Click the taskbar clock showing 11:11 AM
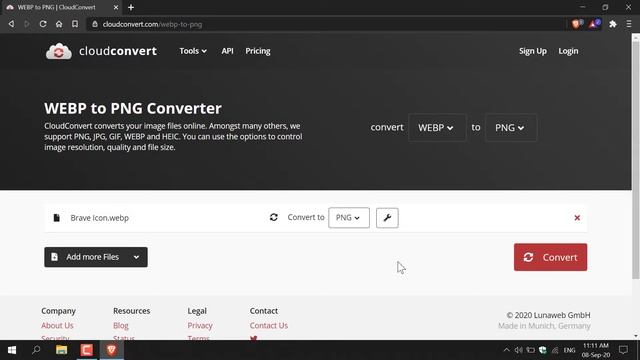Screen dimensions: 640x360 click(x=596, y=350)
